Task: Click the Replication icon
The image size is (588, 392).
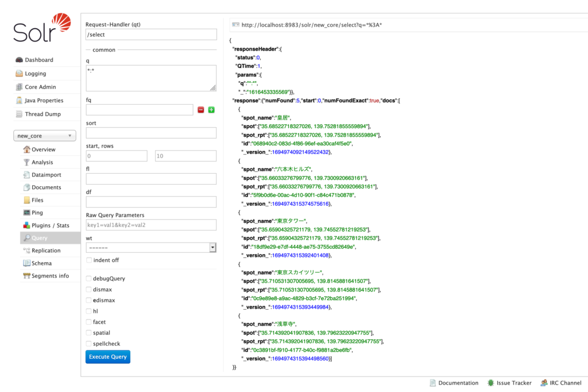Action: [26, 251]
